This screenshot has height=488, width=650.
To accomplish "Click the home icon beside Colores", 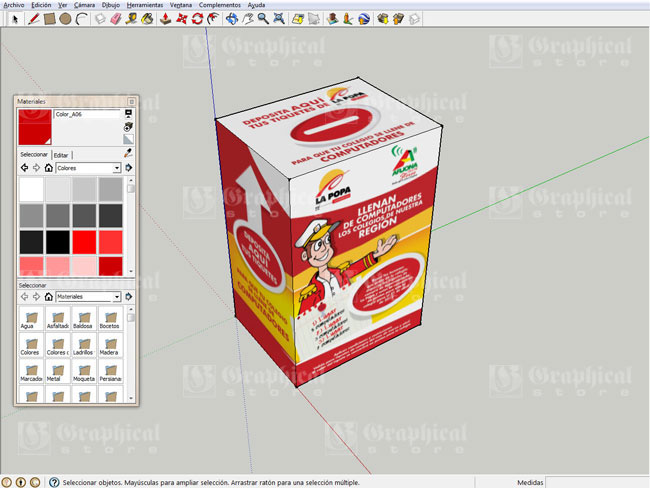I will tap(49, 168).
